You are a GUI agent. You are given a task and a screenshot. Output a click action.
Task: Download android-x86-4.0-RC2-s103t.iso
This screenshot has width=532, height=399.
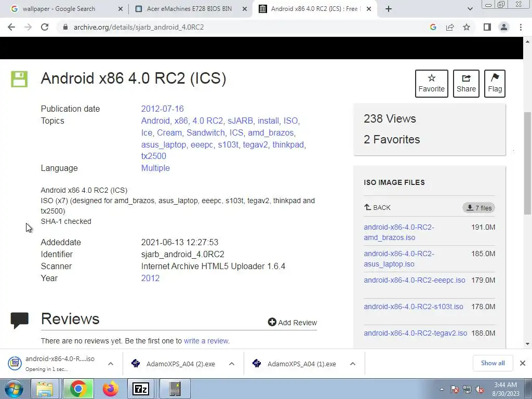tap(413, 307)
